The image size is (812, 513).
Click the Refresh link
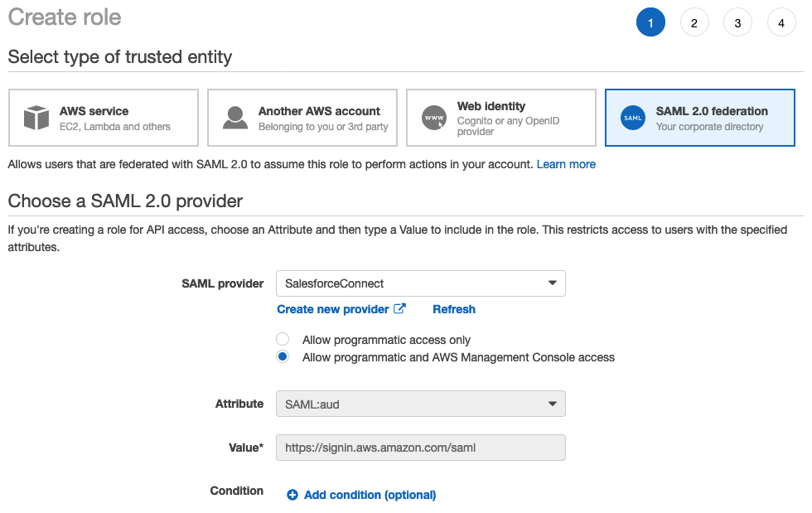[454, 309]
